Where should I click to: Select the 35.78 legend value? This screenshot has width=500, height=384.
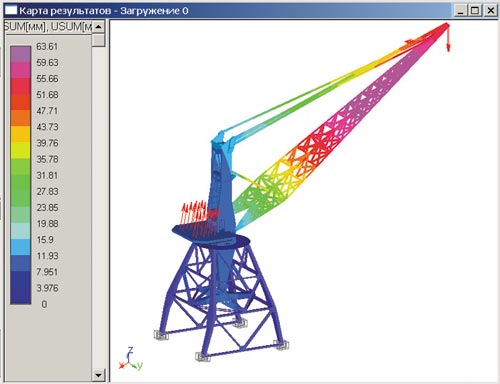(x=47, y=159)
